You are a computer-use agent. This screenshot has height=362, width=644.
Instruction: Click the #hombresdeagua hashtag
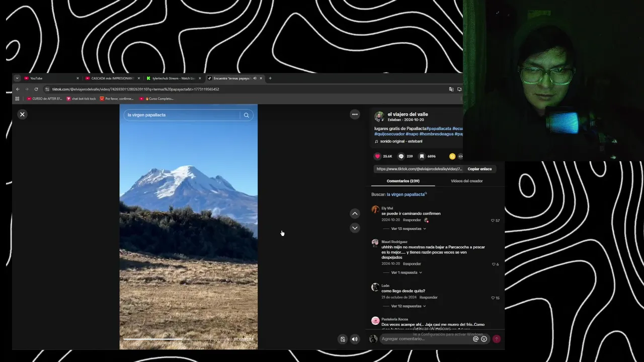[x=436, y=134]
